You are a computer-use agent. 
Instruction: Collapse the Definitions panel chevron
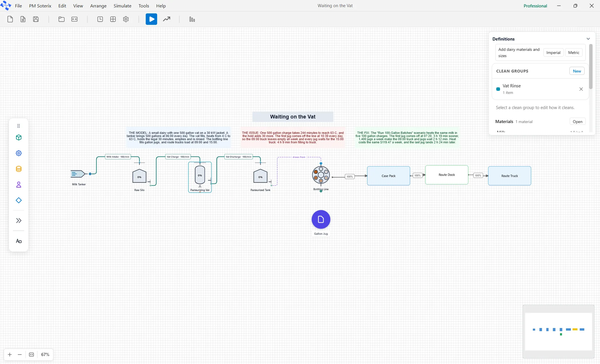click(x=588, y=39)
